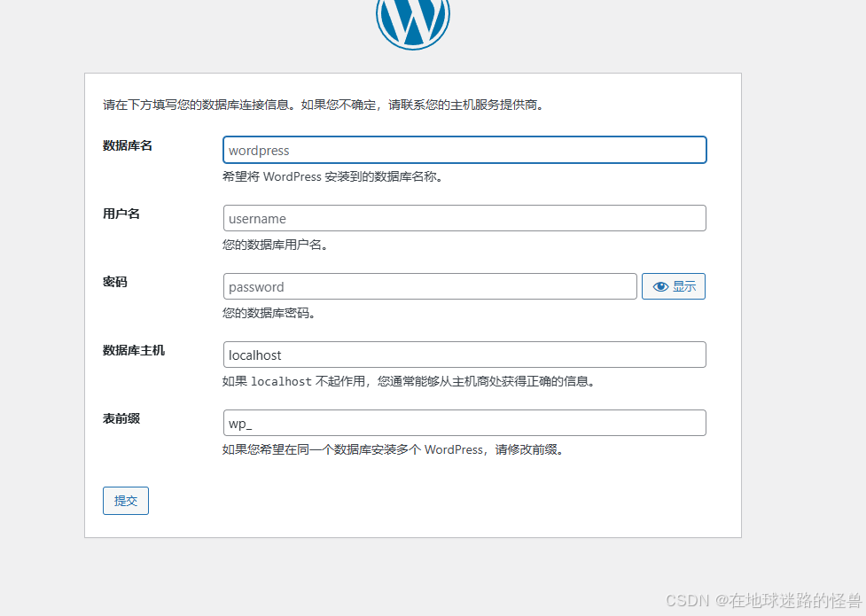Click the username input field

(464, 218)
